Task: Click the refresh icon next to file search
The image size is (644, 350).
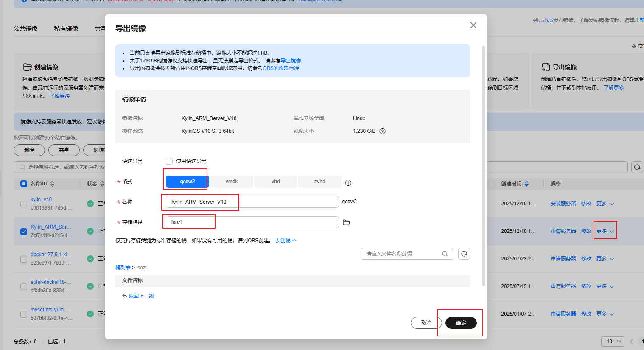Action: [x=464, y=254]
